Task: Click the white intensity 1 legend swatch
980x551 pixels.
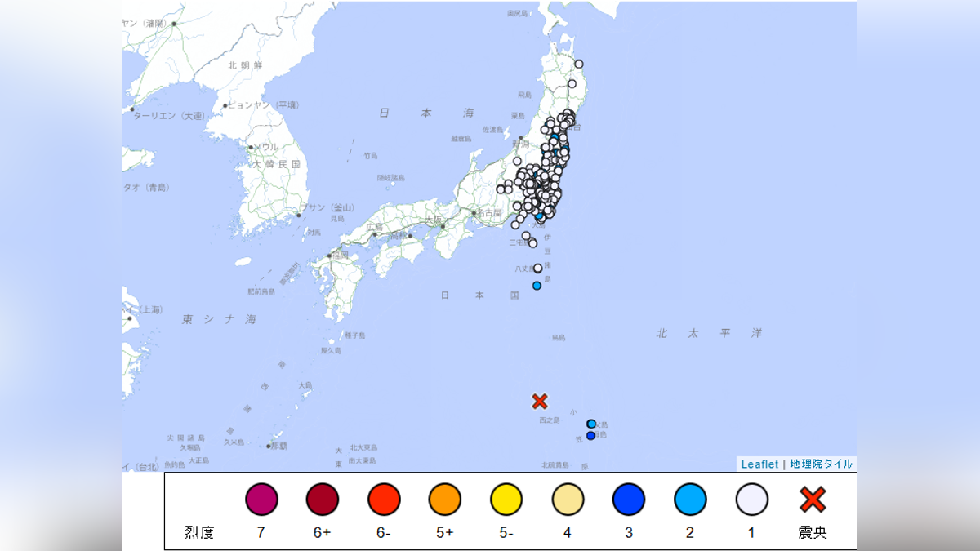Action: [x=751, y=500]
